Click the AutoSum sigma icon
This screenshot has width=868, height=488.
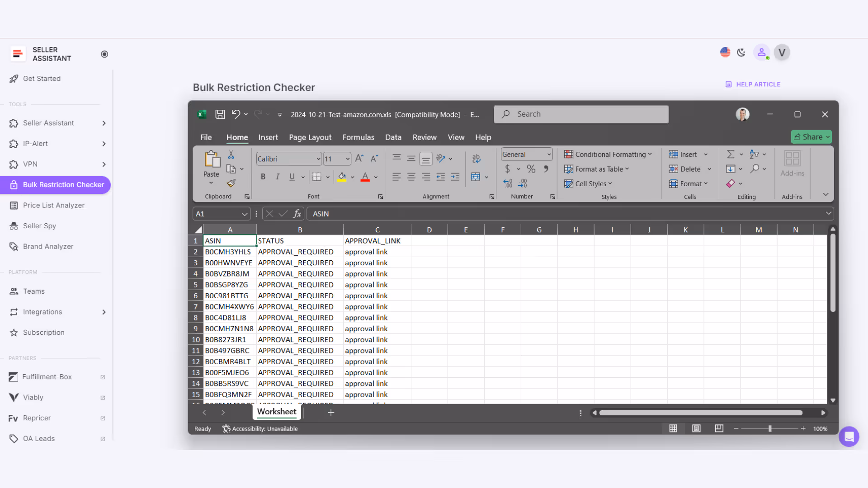731,155
